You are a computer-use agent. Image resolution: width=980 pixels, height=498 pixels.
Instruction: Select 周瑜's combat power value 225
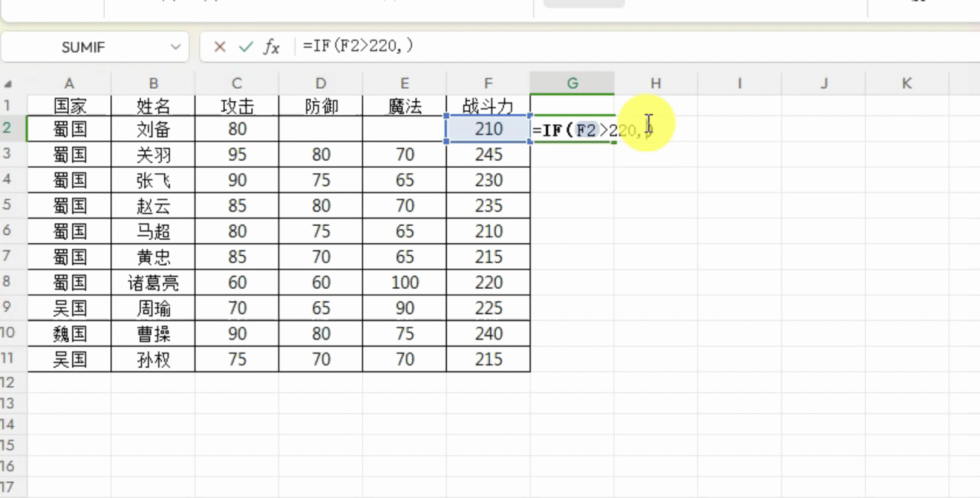(x=488, y=308)
